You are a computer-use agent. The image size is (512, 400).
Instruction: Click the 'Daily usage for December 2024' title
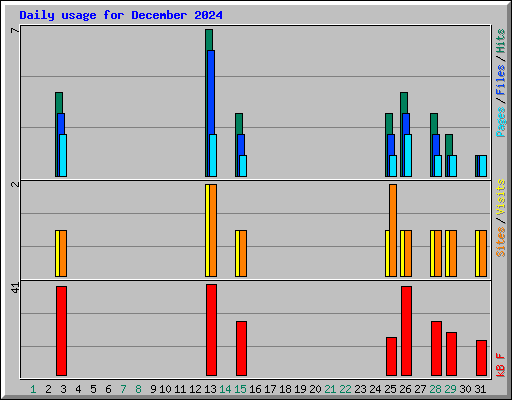[x=121, y=15]
